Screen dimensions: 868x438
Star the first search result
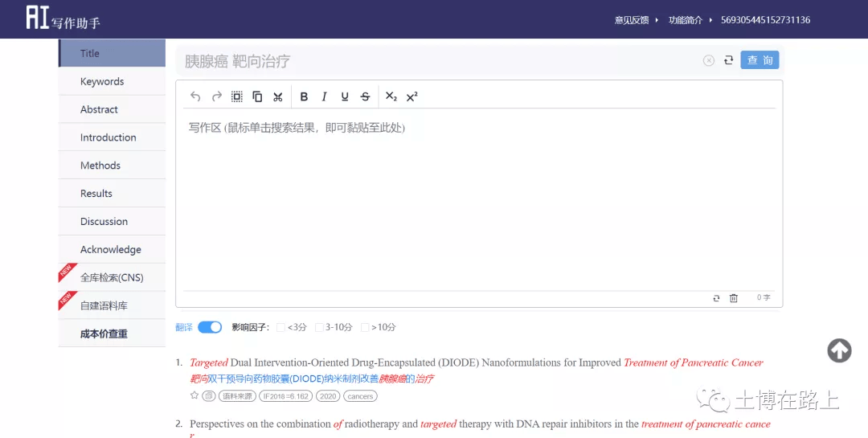[194, 395]
